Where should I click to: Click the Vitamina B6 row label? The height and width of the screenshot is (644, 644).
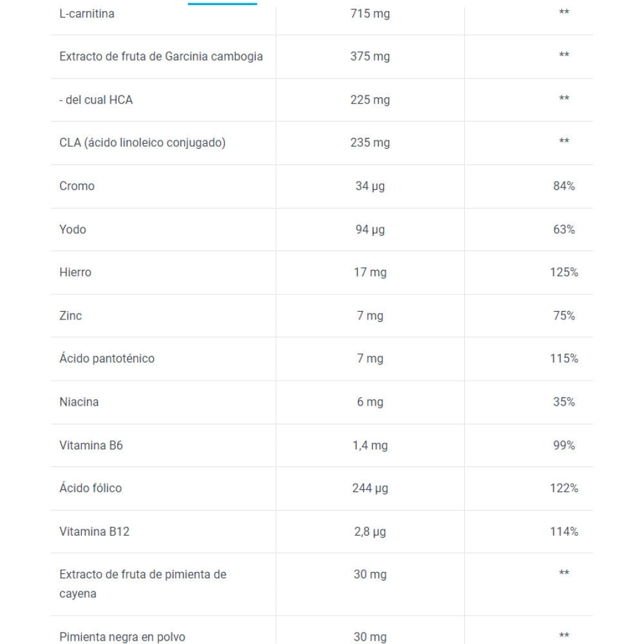[91, 445]
